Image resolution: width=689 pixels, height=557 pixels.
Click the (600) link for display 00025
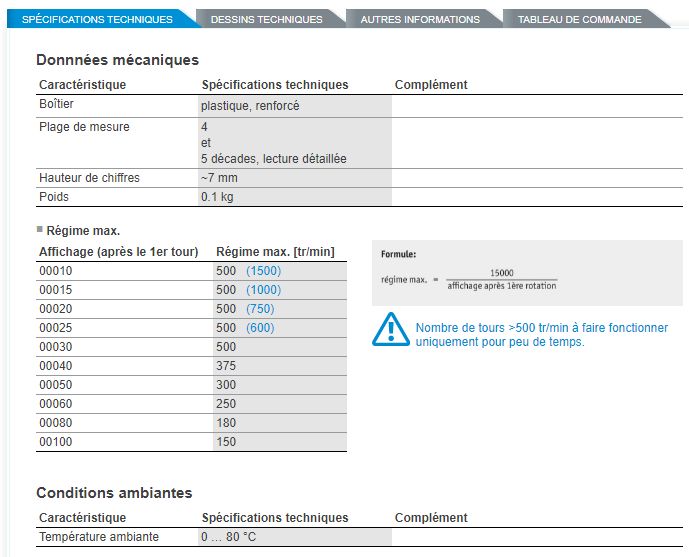click(260, 328)
